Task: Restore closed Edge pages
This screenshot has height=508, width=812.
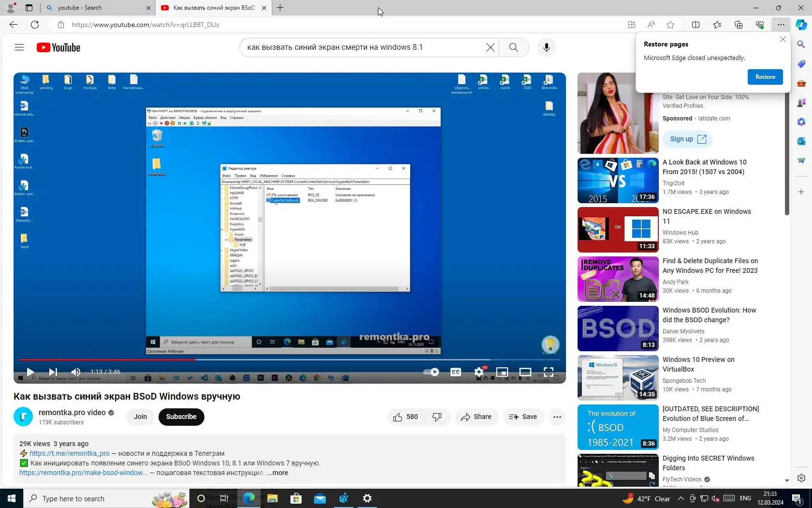Action: coord(765,77)
